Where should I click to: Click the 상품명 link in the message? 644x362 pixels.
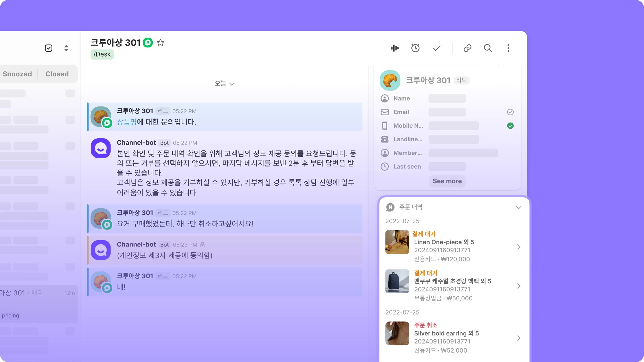tap(127, 122)
